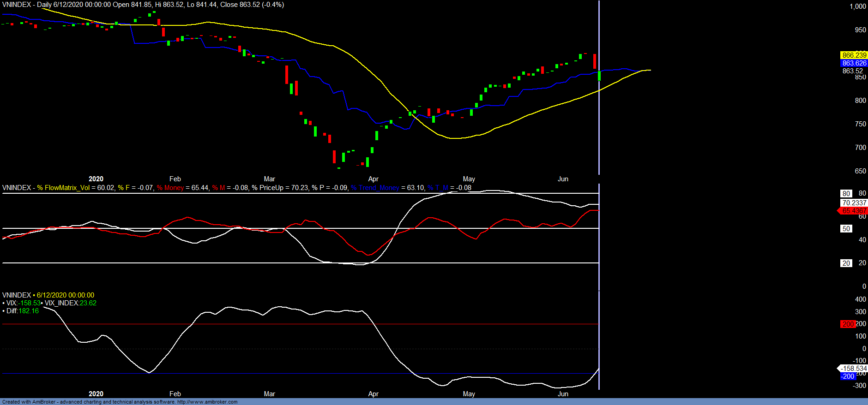Click the VNINDEX Daily chart title text
Image resolution: width=868 pixels, height=405 pixels.
tap(143, 5)
